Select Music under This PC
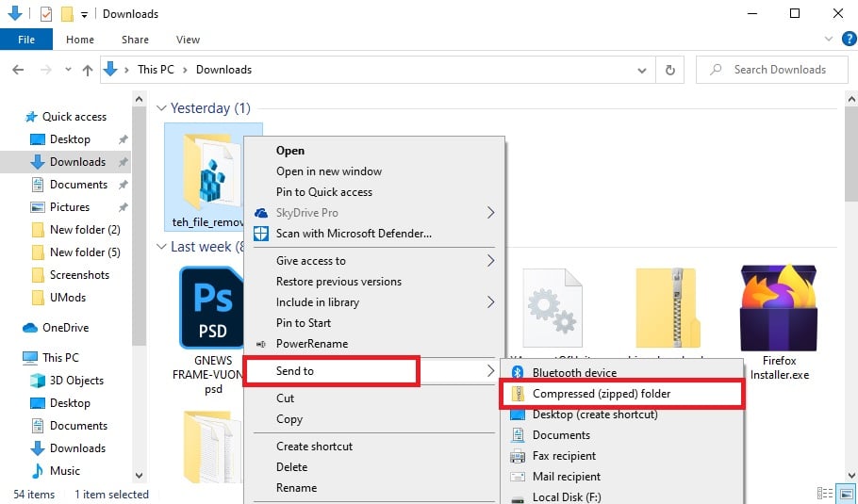Viewport: 858px width, 504px height. (64, 471)
